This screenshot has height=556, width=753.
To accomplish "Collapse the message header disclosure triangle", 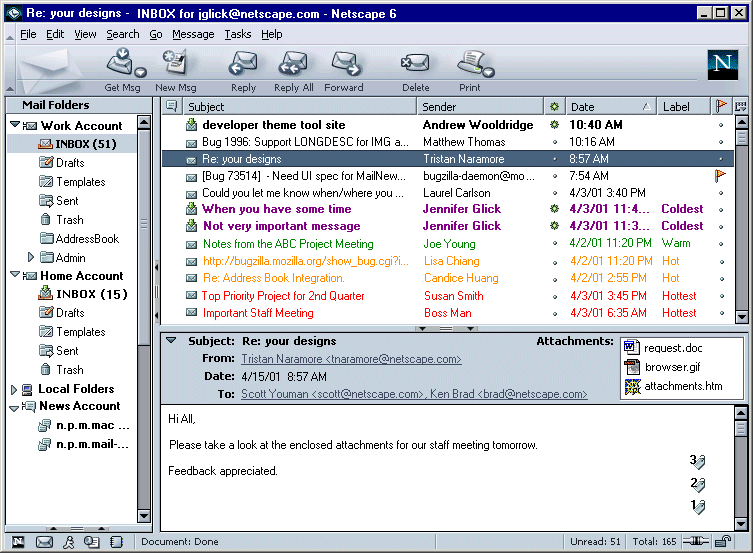I will point(171,341).
